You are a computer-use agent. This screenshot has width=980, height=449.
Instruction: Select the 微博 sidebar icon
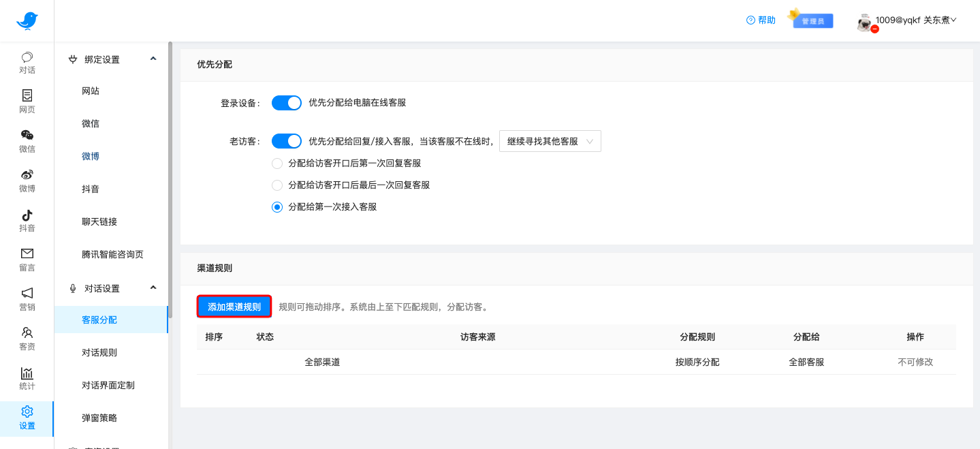[27, 181]
